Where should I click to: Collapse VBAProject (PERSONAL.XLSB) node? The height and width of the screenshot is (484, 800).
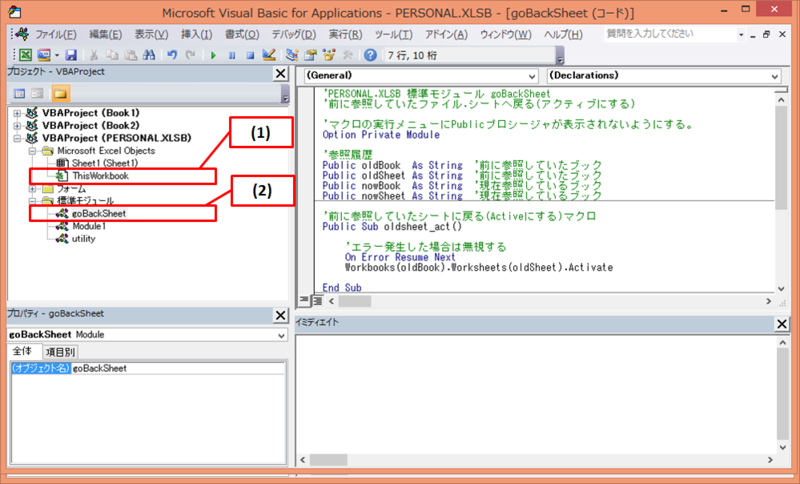tap(17, 138)
